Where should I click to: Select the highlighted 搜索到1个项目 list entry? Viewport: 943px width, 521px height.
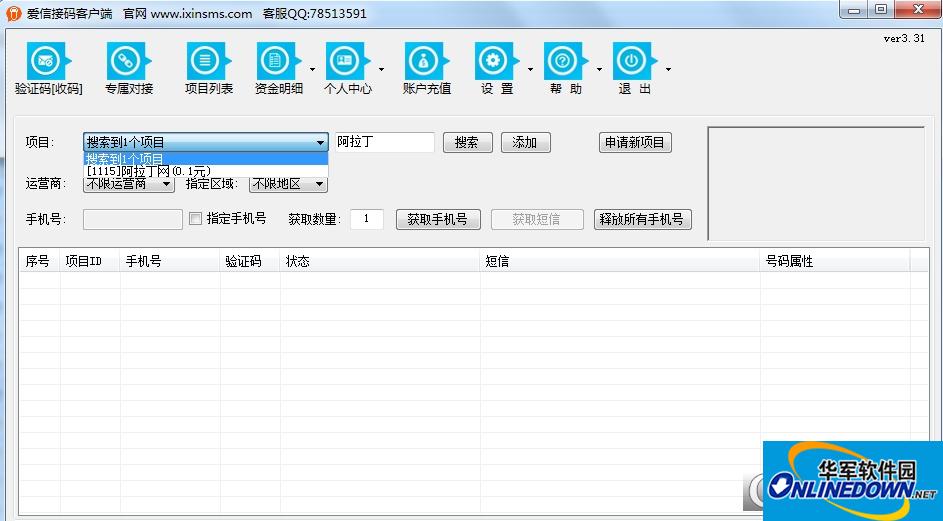point(206,159)
